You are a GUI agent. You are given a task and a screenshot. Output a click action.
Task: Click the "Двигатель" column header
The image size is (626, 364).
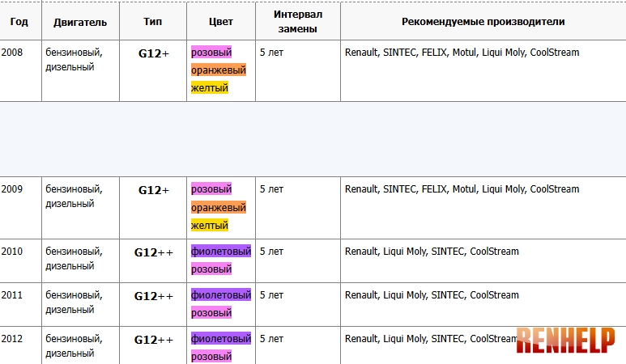pos(80,22)
